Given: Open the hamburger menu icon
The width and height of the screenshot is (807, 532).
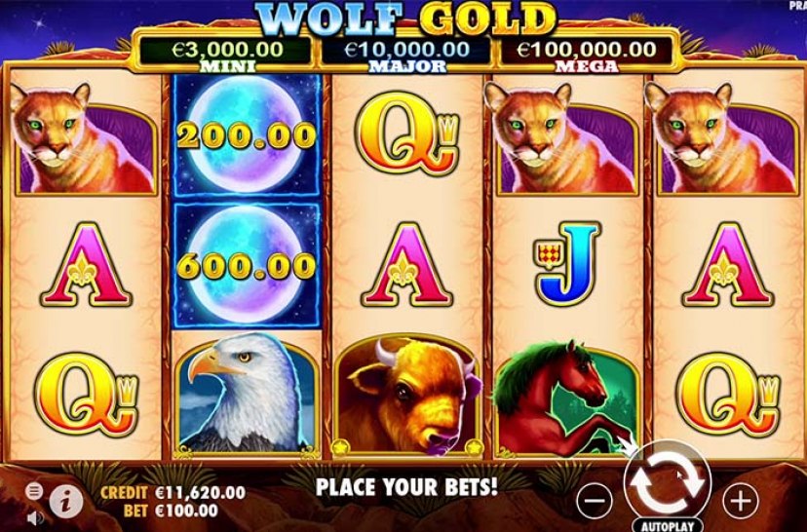Looking at the screenshot, I should point(34,492).
